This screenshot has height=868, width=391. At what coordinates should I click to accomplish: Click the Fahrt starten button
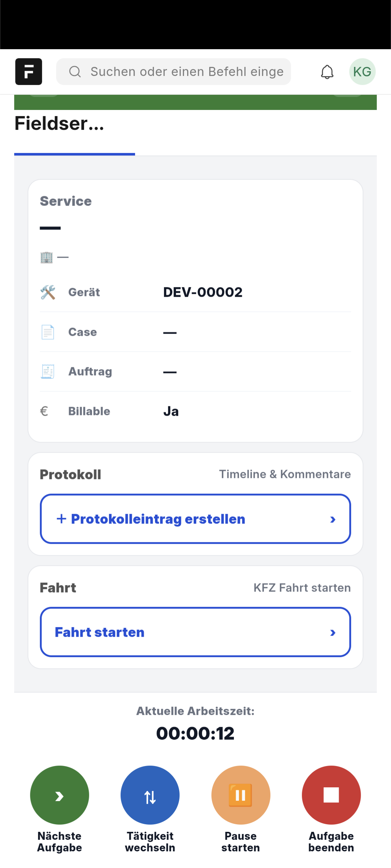click(100, 632)
